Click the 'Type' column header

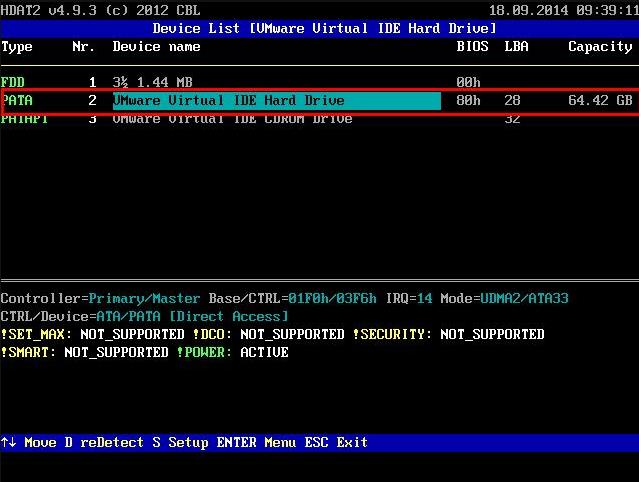17,47
